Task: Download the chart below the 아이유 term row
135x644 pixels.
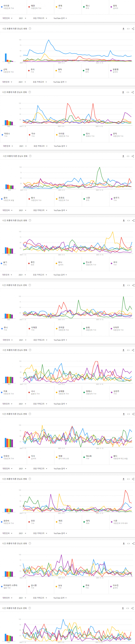Action: [124, 29]
